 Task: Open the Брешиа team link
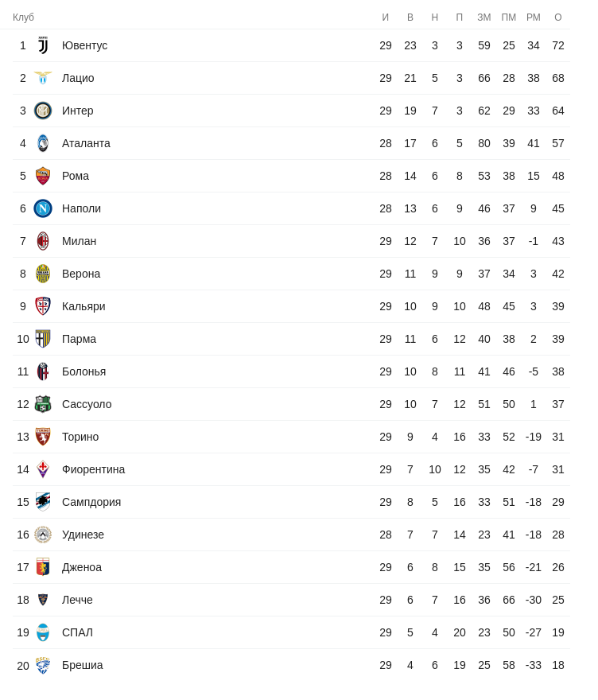pyautogui.click(x=82, y=665)
